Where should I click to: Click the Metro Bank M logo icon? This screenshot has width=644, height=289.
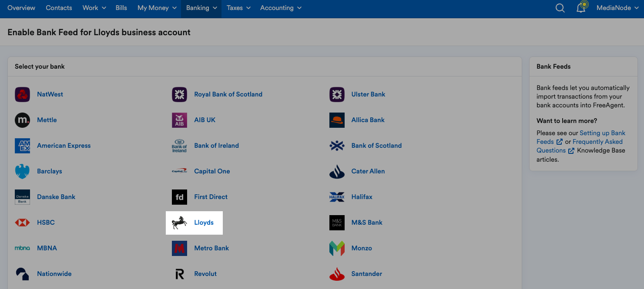point(179,248)
